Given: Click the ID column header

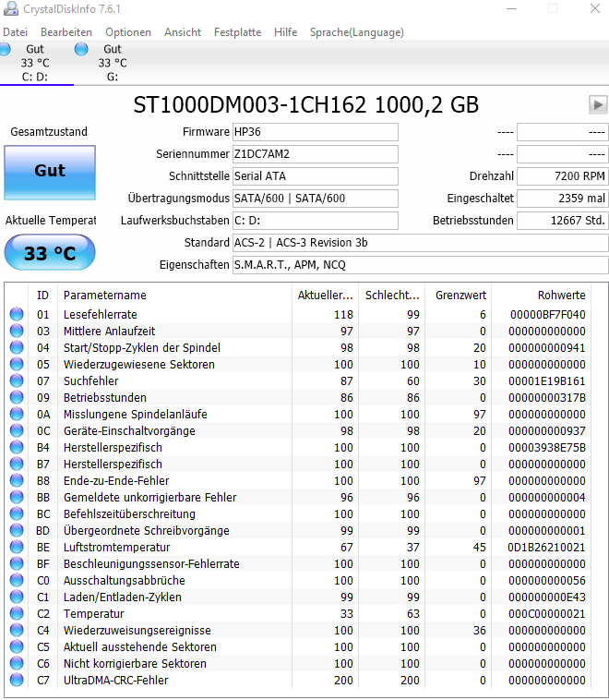Looking at the screenshot, I should point(42,296).
